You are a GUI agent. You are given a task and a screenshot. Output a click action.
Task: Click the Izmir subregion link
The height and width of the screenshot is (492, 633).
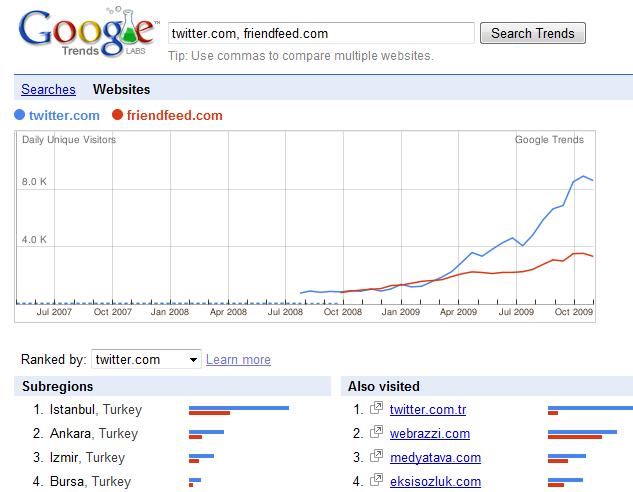pyautogui.click(x=66, y=458)
